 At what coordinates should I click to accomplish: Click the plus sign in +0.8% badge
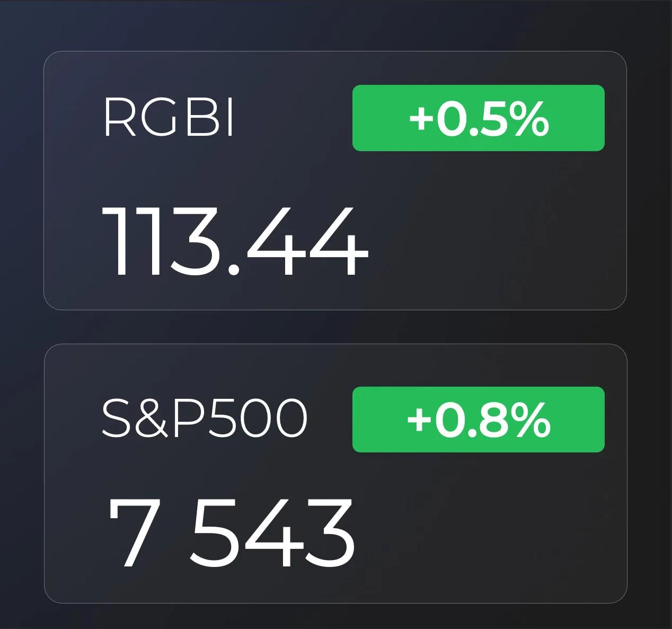[419, 420]
